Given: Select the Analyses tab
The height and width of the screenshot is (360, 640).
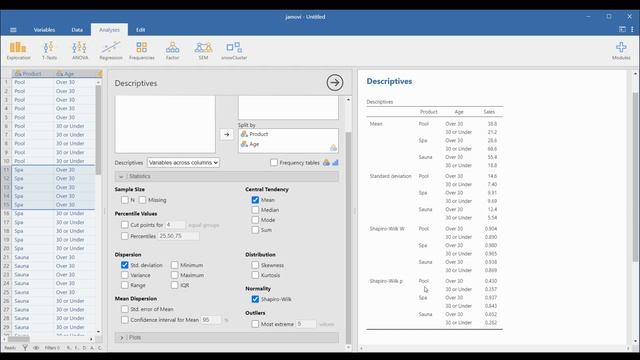Looking at the screenshot, I should pyautogui.click(x=109, y=30).
